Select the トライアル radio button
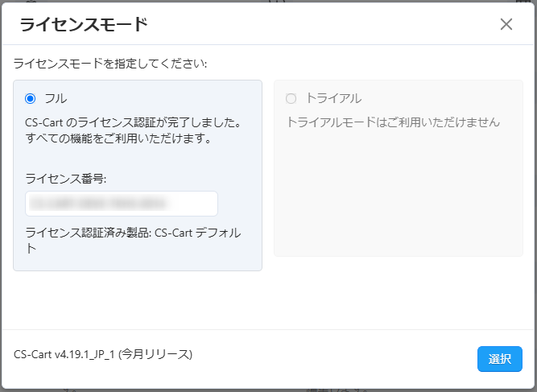 (x=291, y=98)
